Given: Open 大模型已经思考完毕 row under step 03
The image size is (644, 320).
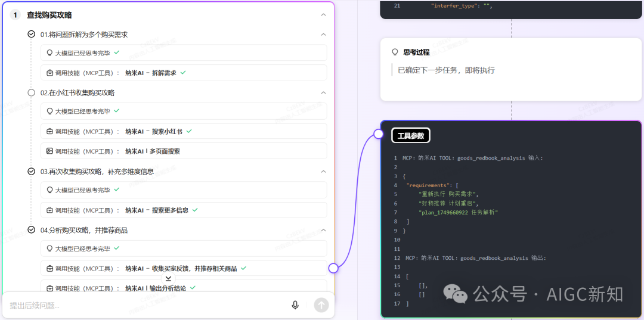Looking at the screenshot, I should 184,190.
